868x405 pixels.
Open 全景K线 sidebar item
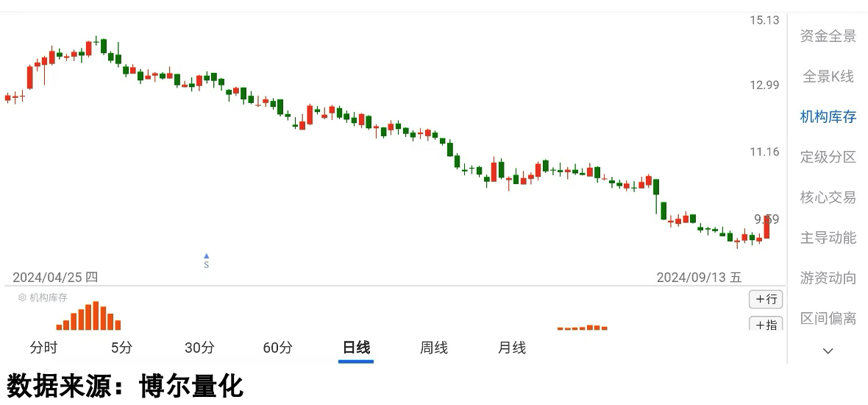[x=828, y=77]
